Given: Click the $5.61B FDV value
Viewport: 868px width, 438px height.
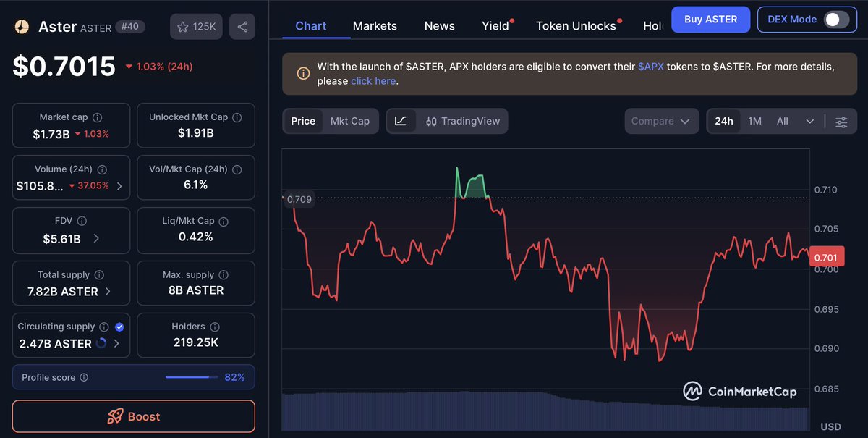Looking at the screenshot, I should pyautogui.click(x=61, y=238).
